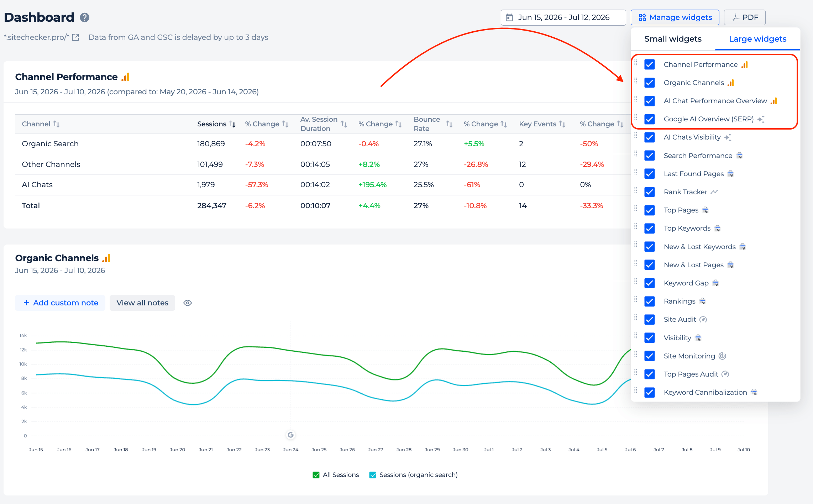This screenshot has height=504, width=813.
Task: Toggle the Top Pages widget checkbox
Action: pos(650,210)
